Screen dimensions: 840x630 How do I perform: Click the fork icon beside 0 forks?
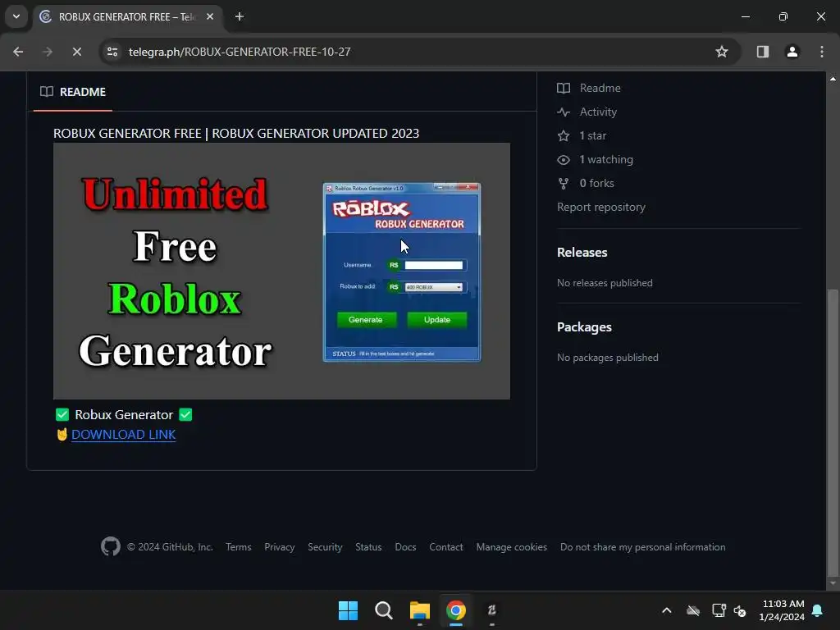pyautogui.click(x=564, y=184)
